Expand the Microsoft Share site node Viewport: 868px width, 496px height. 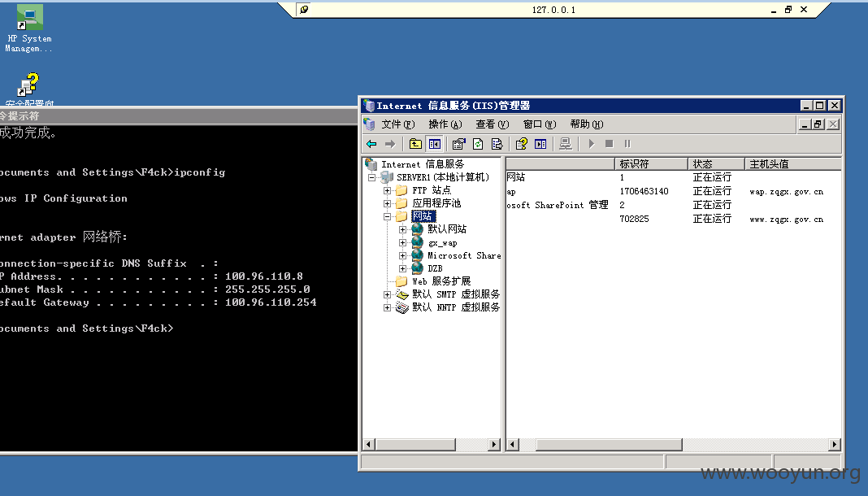tap(403, 255)
